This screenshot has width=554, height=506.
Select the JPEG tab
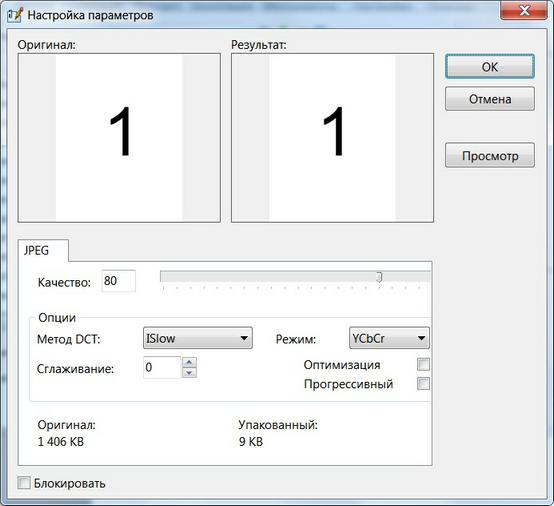coord(36,251)
